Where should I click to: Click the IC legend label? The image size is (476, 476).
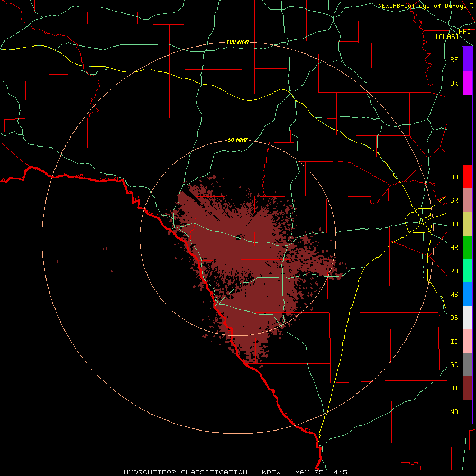(454, 342)
